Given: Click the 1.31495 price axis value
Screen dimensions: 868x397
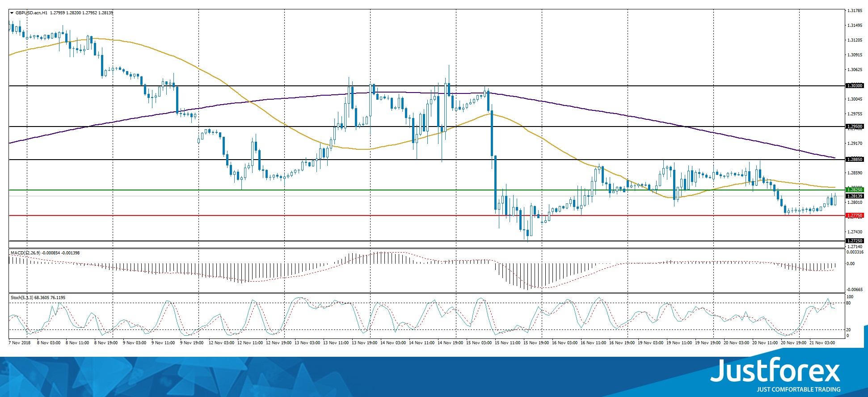Looking at the screenshot, I should pyautogui.click(x=855, y=25).
